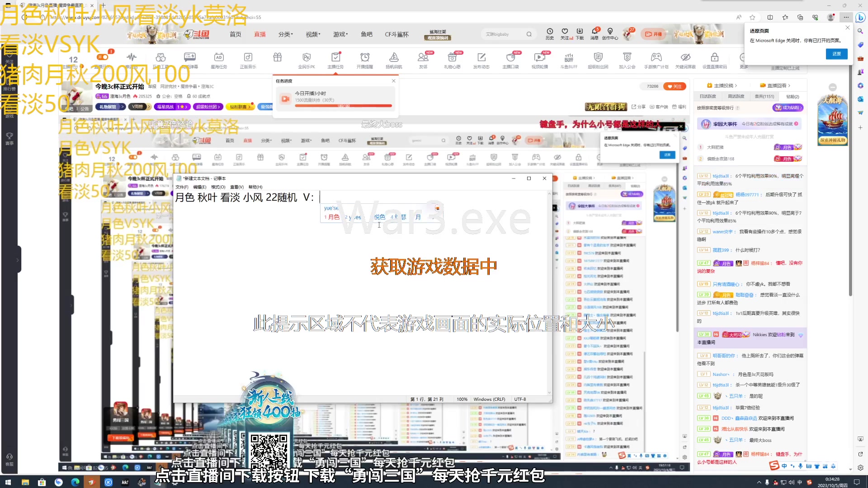Expand the 视频 dropdown in navigation

click(313, 34)
